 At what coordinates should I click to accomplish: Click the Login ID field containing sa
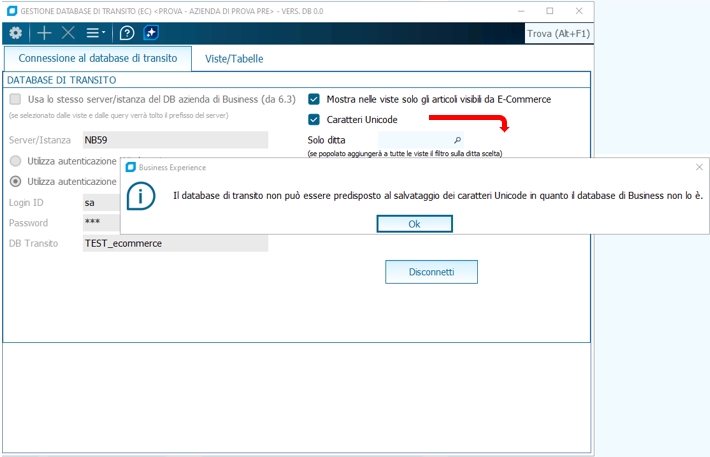102,202
